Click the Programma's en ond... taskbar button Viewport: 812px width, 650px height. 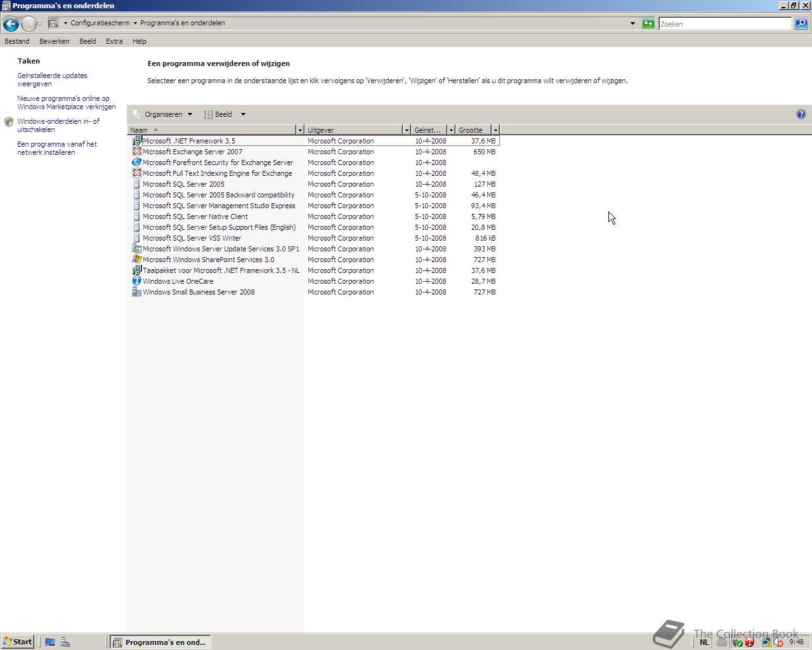pyautogui.click(x=160, y=642)
